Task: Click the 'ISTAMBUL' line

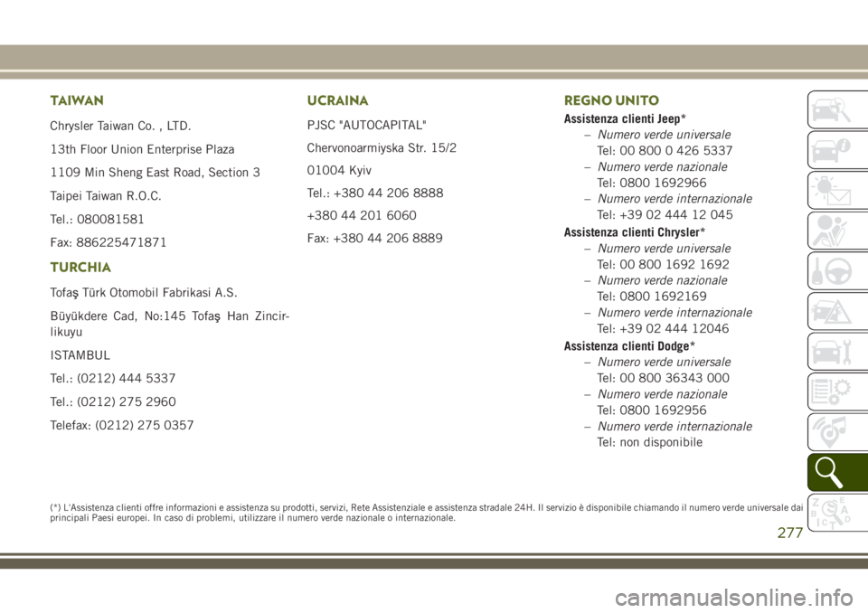Action: point(80,355)
